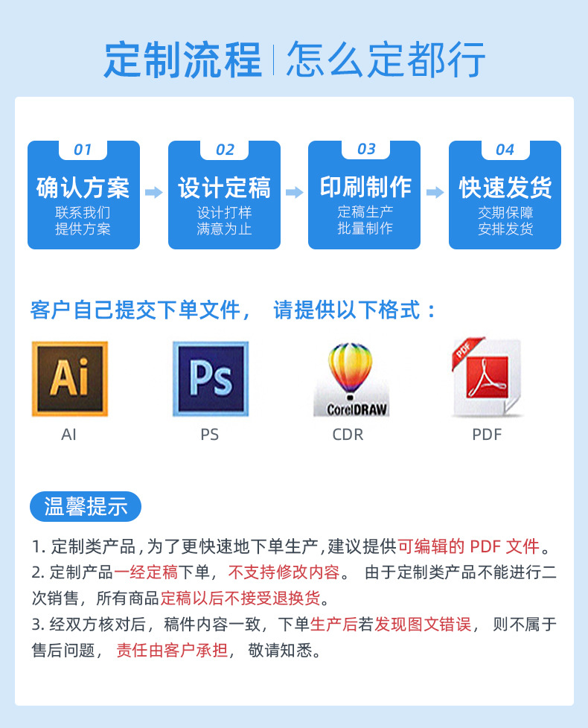Click the Photoshop Ps icon
This screenshot has width=588, height=728.
click(x=211, y=379)
